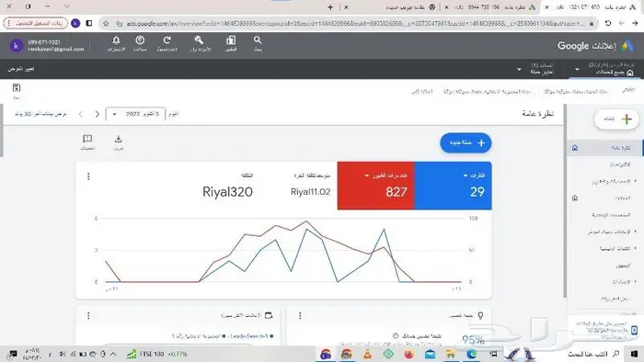Select the red impressions tile showing 827
The image size is (644, 362).
[375, 186]
